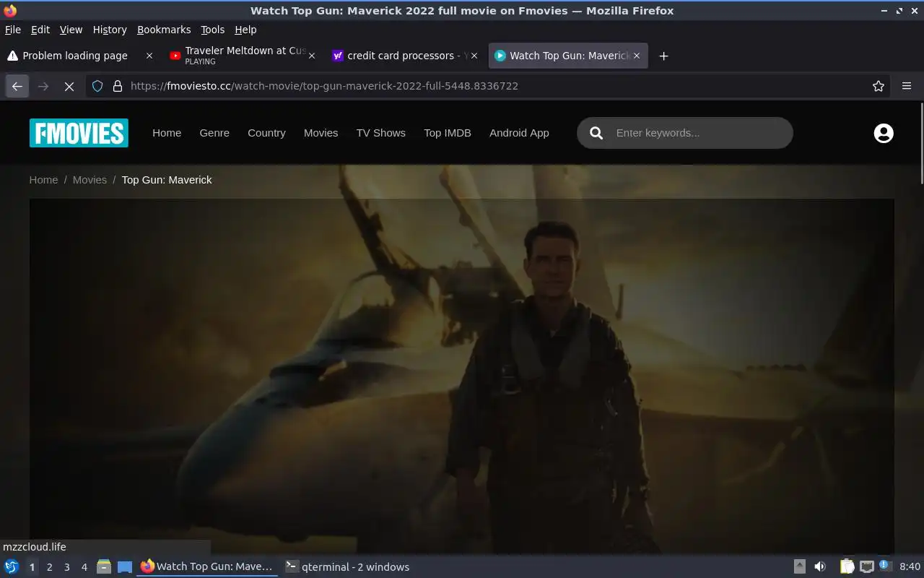
Task: Open the Edit menu
Action: point(40,30)
